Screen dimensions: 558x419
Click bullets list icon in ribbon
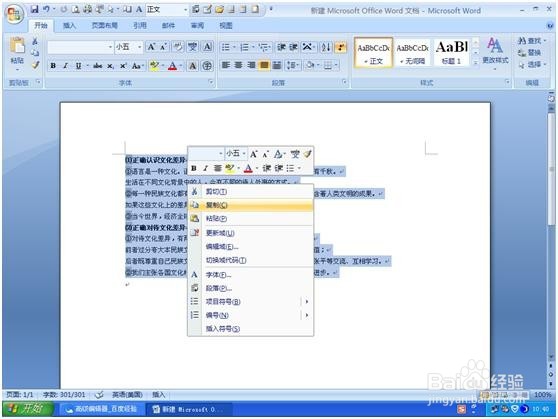(226, 47)
